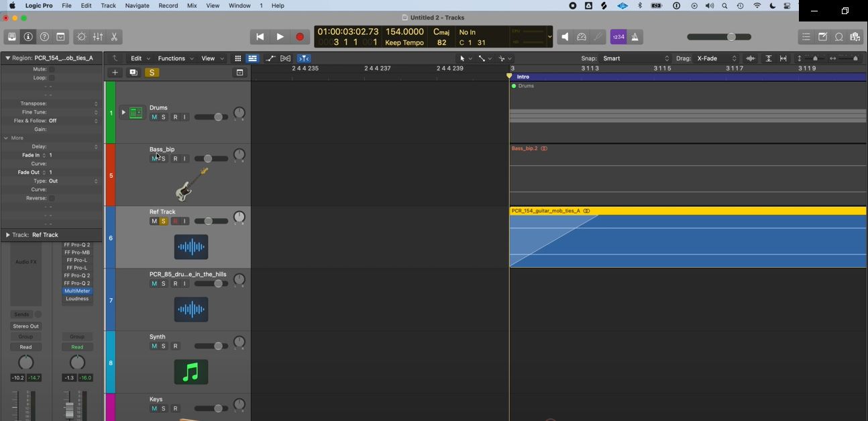This screenshot has height=421, width=868.
Task: Show the List Editors panel
Action: pyautogui.click(x=806, y=37)
